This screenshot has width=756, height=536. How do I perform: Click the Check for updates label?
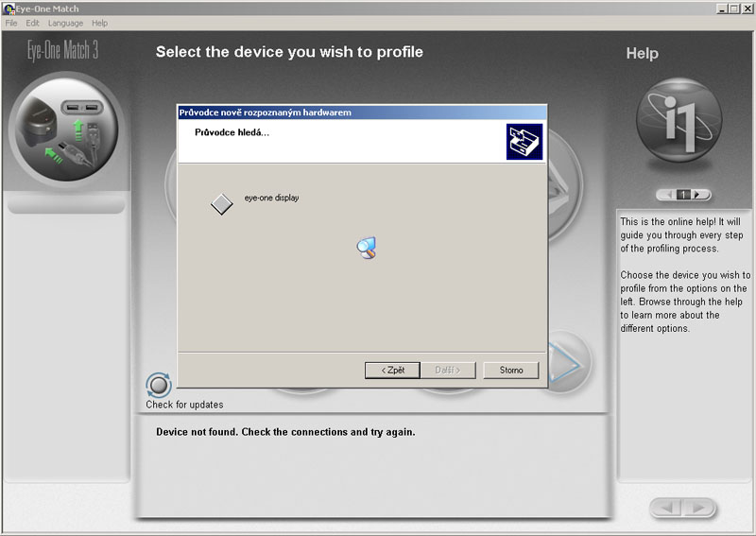[184, 405]
